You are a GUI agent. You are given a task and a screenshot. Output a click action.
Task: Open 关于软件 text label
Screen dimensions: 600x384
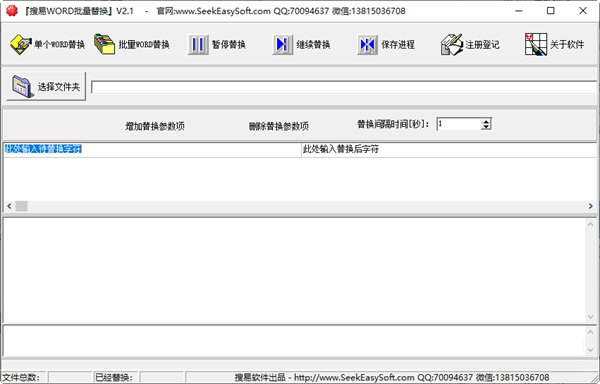click(567, 45)
